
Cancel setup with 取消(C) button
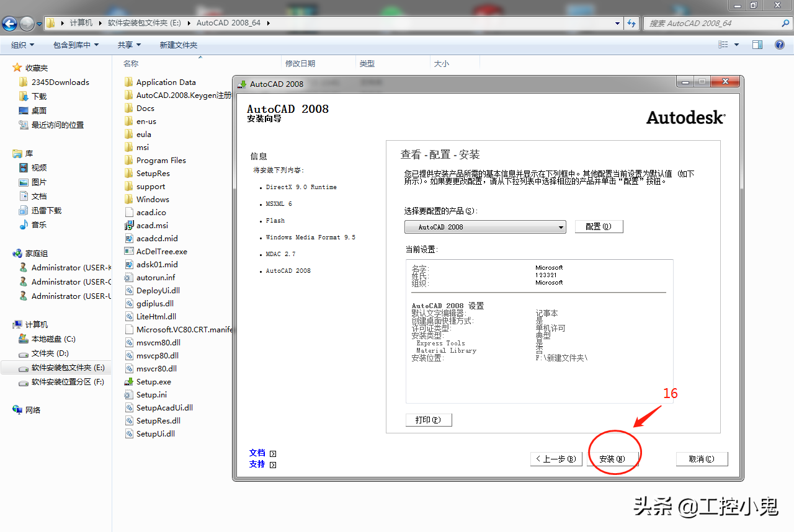tap(702, 459)
